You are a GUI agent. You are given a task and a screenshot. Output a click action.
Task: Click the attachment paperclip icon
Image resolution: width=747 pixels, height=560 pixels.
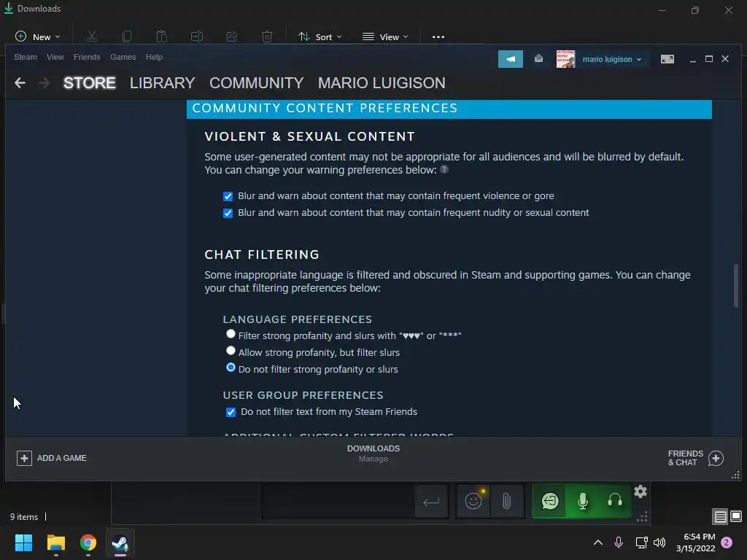tap(506, 501)
